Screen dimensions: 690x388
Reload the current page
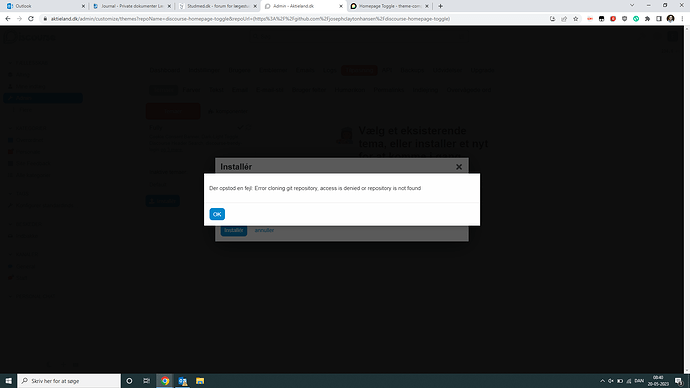[x=31, y=19]
